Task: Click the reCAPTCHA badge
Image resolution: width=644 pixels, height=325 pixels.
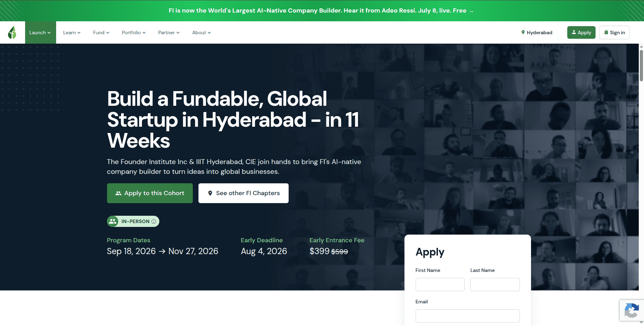Action: click(631, 310)
